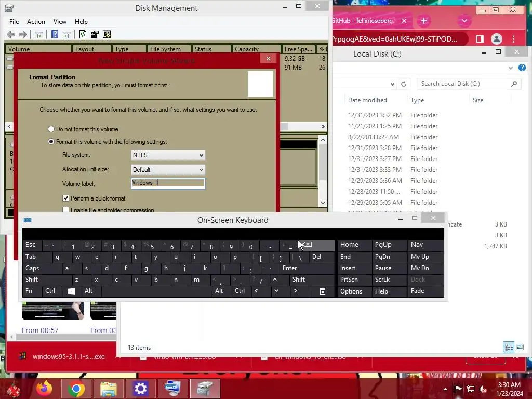Click the Refresh toolbar icon in Disk Management
532x399 pixels.
point(83,34)
